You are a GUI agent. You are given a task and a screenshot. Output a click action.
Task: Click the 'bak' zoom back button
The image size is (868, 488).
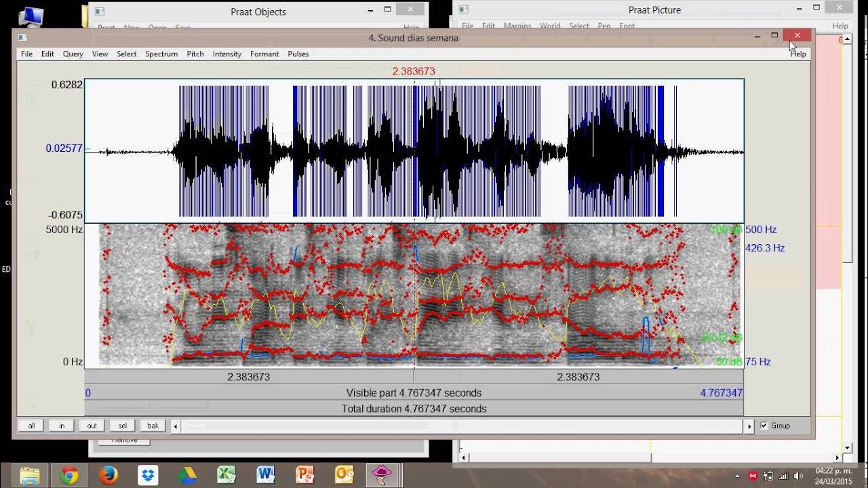[x=153, y=426]
